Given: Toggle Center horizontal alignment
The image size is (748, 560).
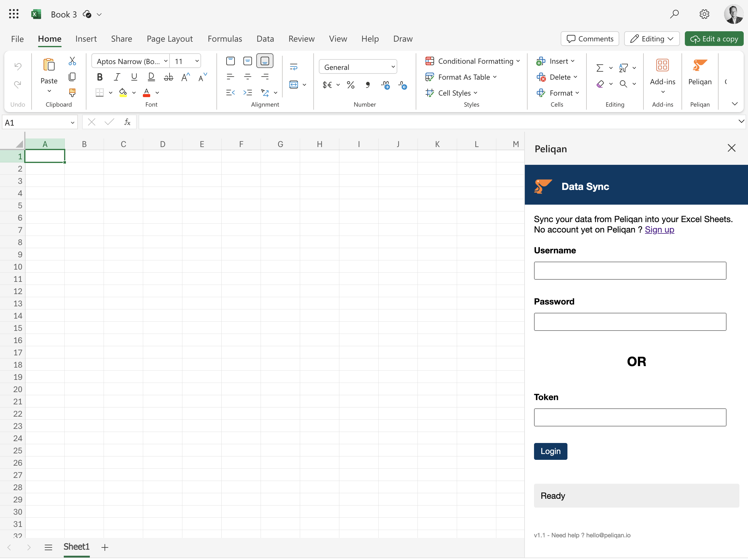Looking at the screenshot, I should [x=247, y=77].
